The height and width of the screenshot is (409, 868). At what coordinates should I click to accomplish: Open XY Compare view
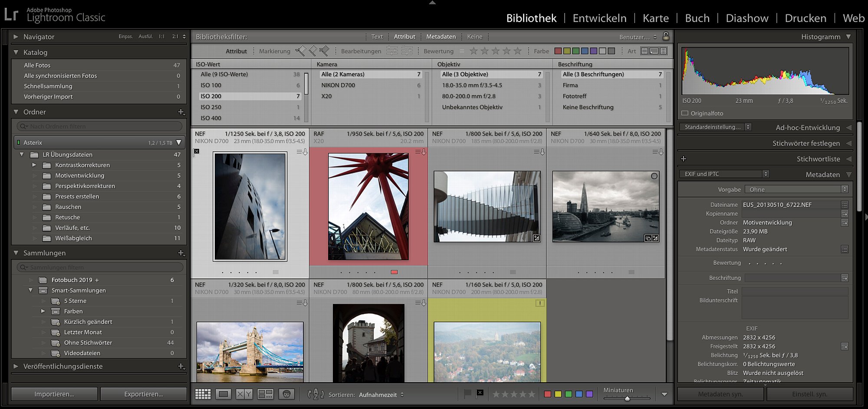(244, 394)
